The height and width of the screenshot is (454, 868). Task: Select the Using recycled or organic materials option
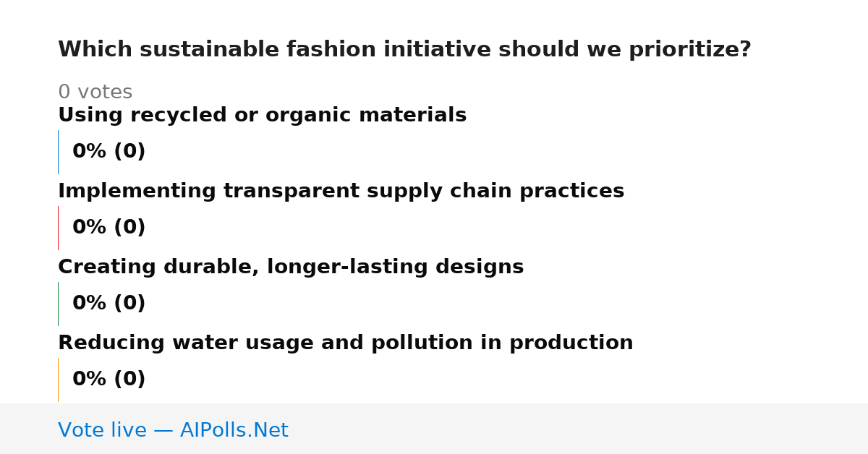[x=262, y=115]
